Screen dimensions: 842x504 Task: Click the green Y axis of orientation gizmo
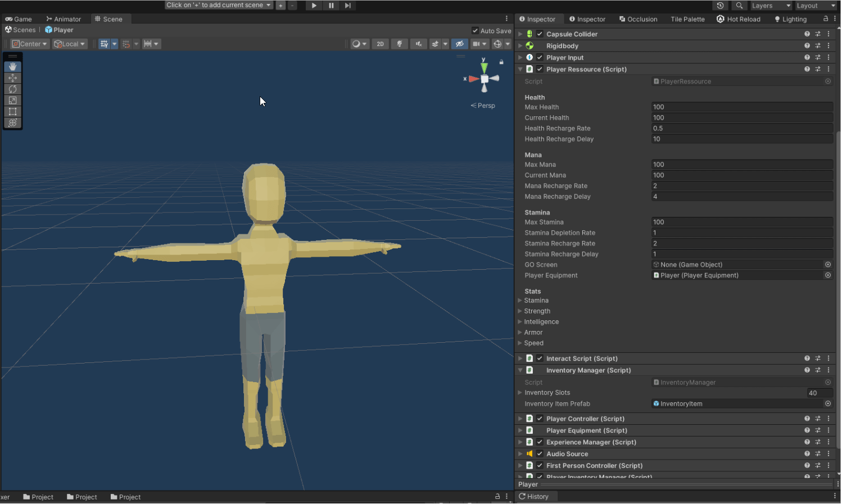484,67
